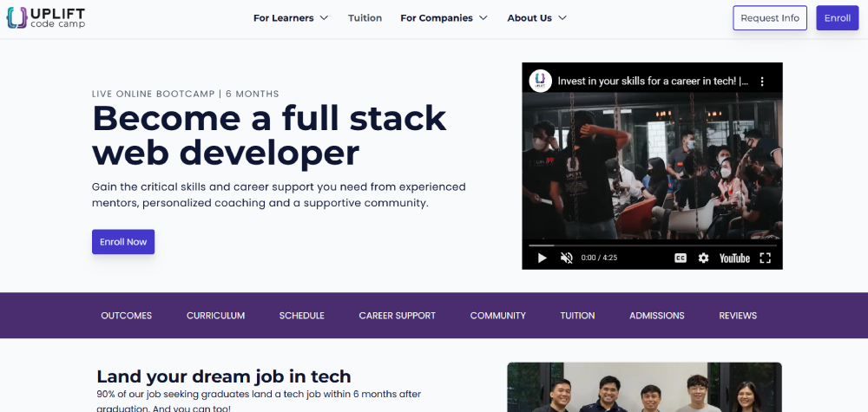Click the Request Info button
Image resolution: width=868 pixels, height=412 pixels.
pyautogui.click(x=770, y=18)
